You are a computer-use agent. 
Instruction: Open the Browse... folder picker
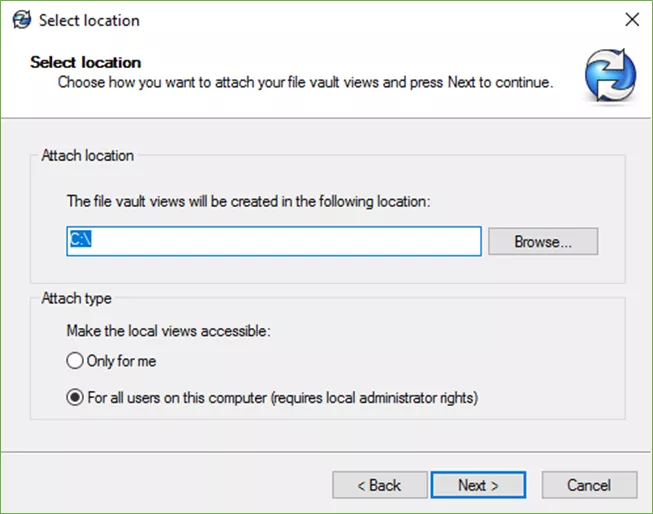[542, 241]
